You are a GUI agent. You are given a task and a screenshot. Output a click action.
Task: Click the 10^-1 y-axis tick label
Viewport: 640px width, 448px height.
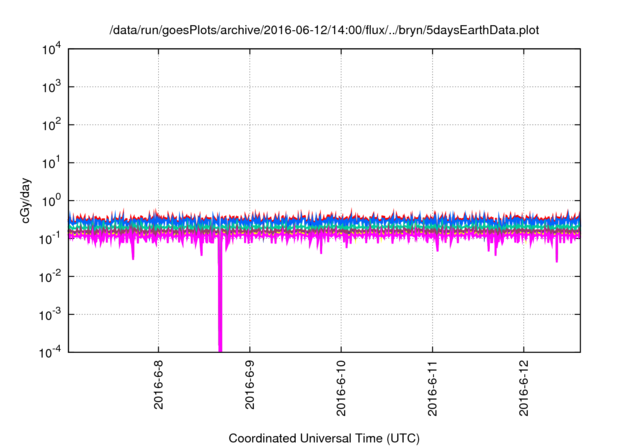51,239
